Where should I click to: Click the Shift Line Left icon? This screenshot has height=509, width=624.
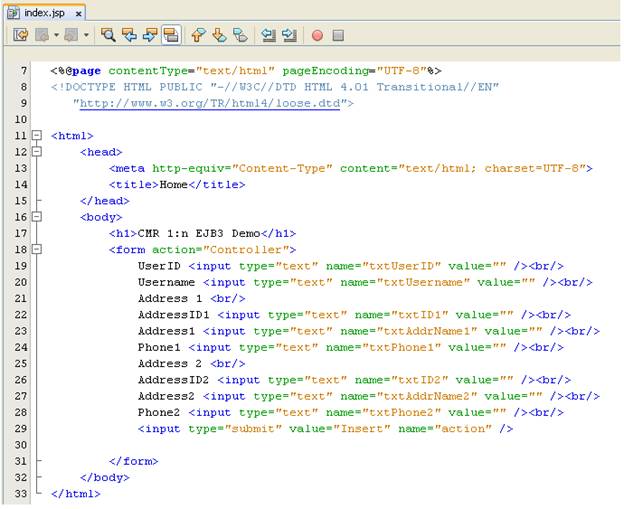tap(269, 35)
